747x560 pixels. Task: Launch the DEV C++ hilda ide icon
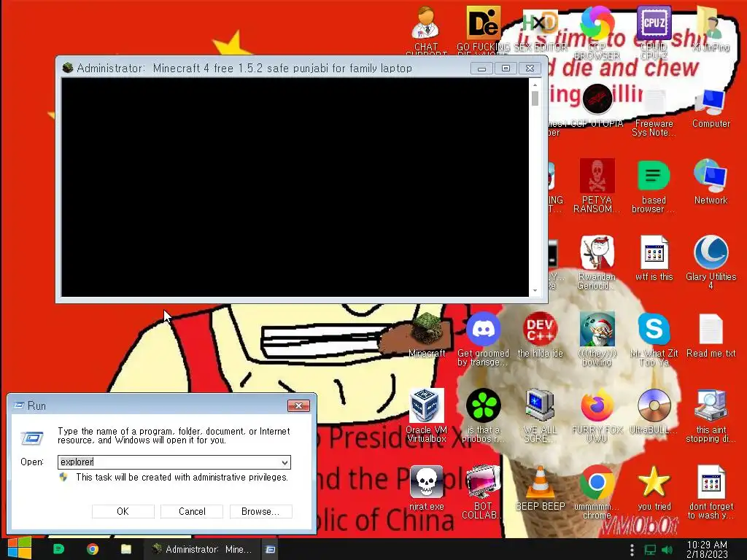tap(540, 334)
